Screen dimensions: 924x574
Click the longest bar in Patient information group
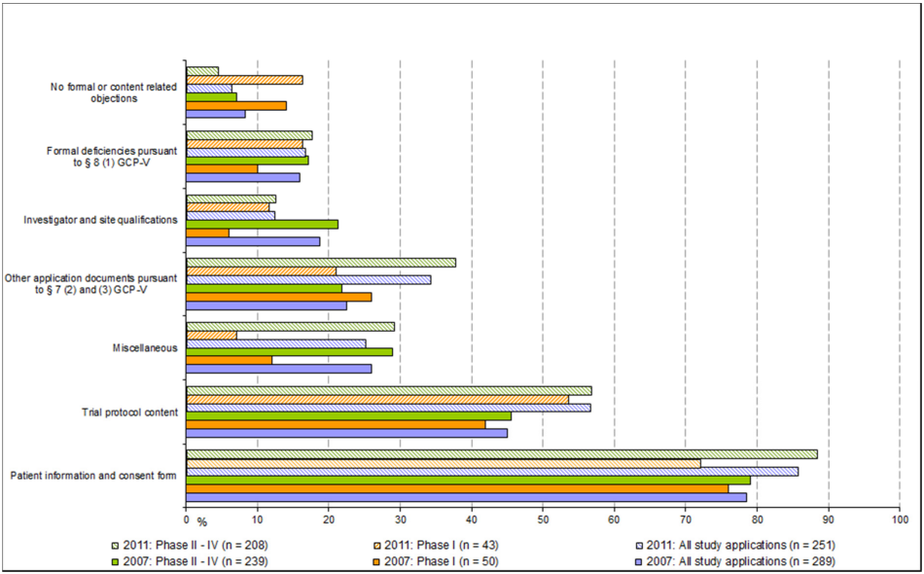pyautogui.click(x=501, y=453)
